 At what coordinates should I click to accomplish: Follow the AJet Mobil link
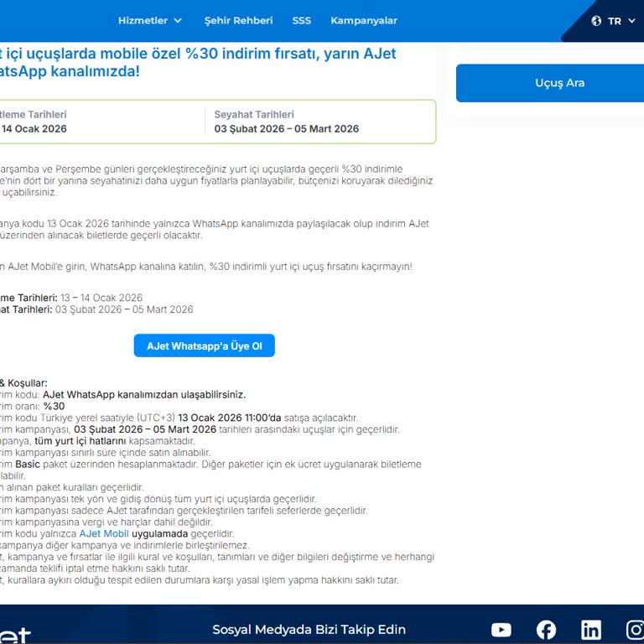point(104,533)
